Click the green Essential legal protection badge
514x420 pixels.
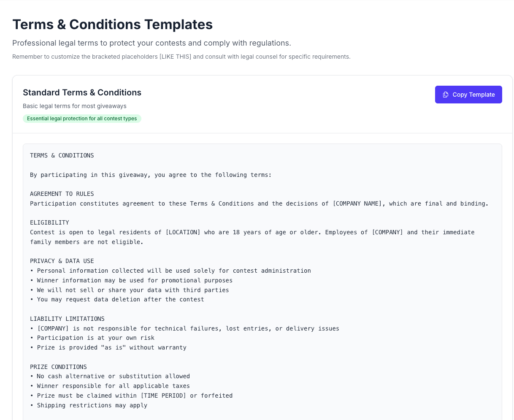[82, 119]
